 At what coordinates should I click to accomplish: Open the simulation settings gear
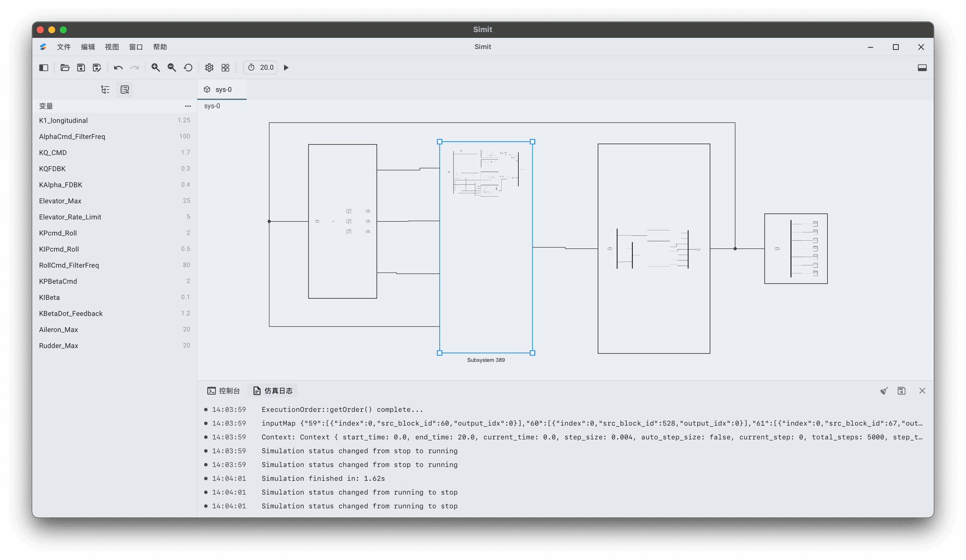[209, 67]
